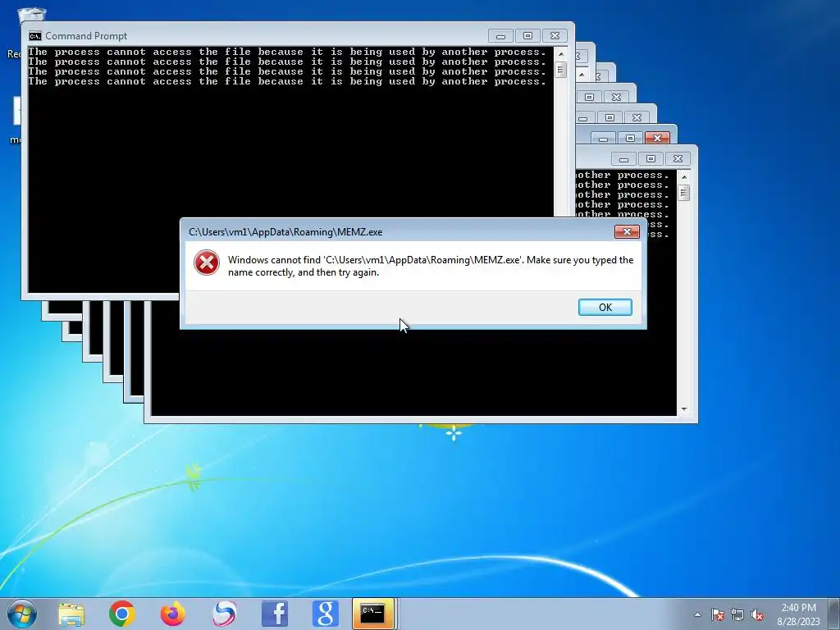Click the red close button of the rear window
Image resolution: width=840 pixels, height=630 pixels.
tap(657, 138)
